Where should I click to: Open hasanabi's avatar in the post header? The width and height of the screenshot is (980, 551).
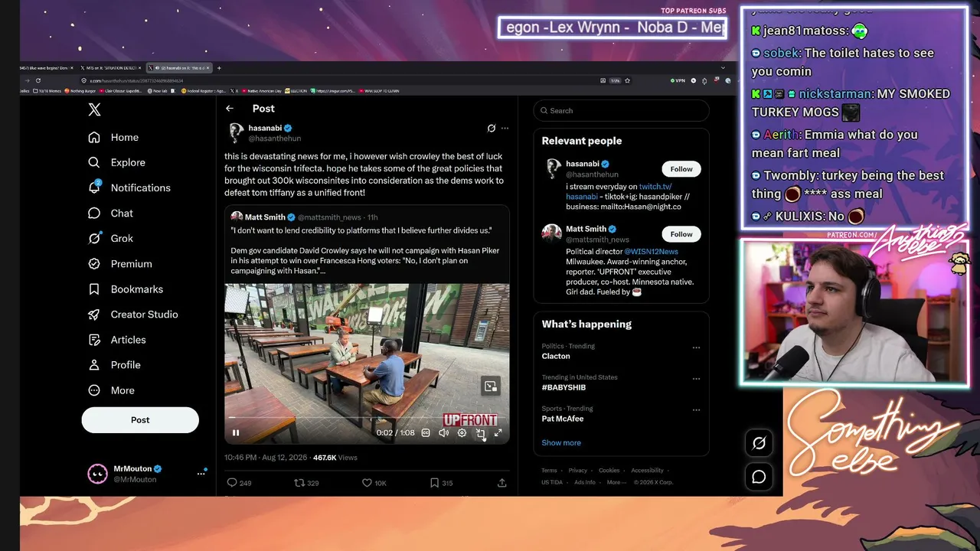(236, 132)
